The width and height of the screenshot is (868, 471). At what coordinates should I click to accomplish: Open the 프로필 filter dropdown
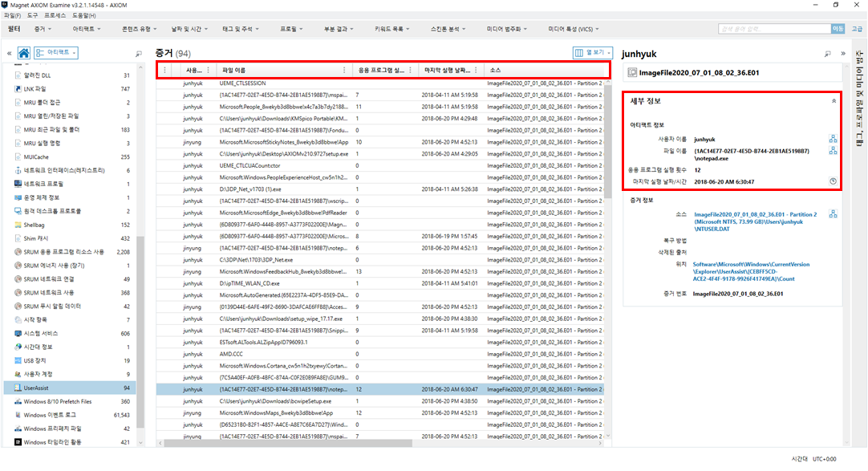pyautogui.click(x=291, y=30)
